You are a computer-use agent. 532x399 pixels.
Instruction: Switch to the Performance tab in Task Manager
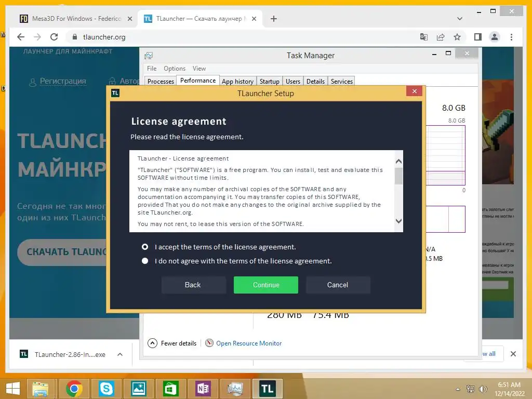[x=198, y=81]
